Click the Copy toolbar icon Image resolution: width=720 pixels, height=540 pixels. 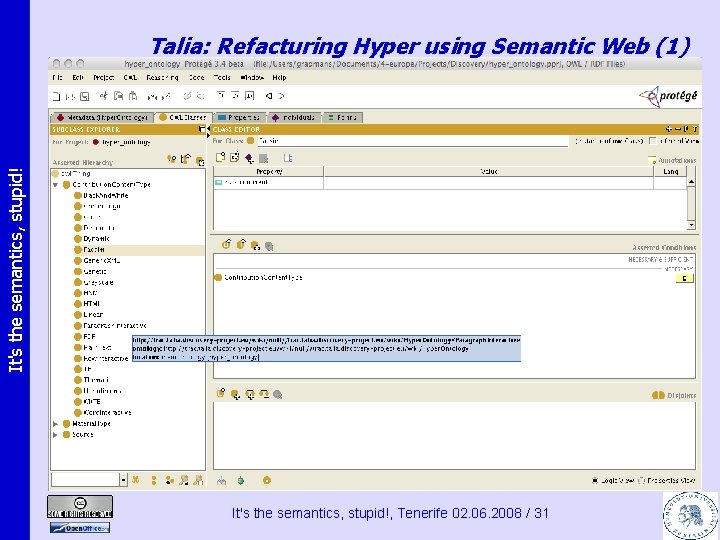(x=118, y=96)
